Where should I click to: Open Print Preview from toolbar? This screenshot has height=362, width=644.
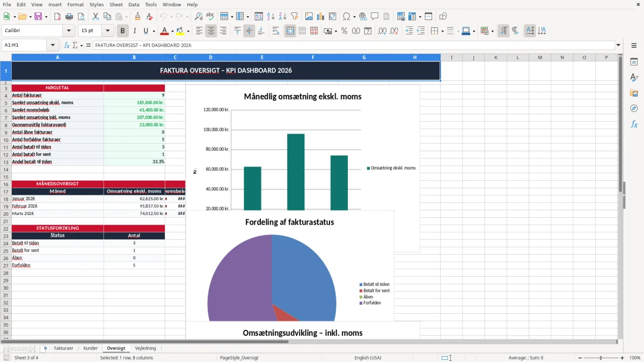pos(80,17)
